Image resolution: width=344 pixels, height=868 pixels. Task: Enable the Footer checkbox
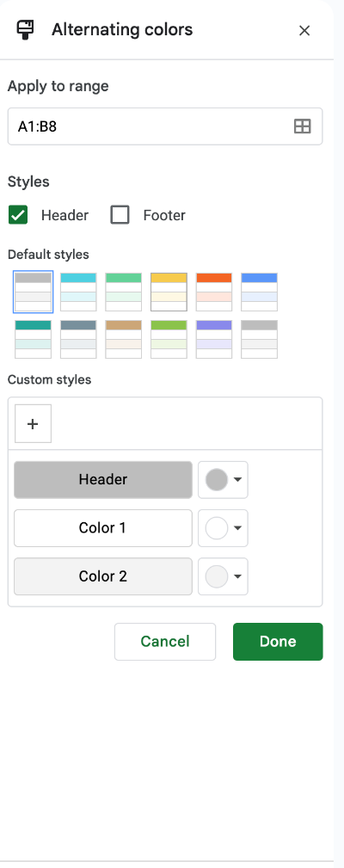(120, 215)
